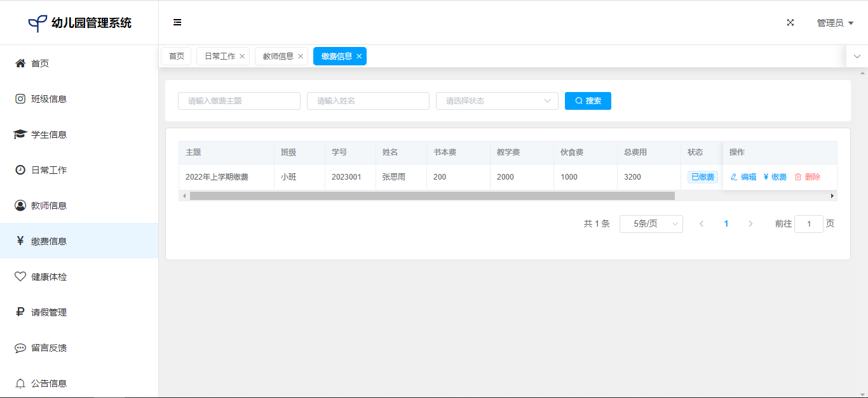
Task: Click the speech bubble icon for 留言反馈
Action: pos(20,348)
